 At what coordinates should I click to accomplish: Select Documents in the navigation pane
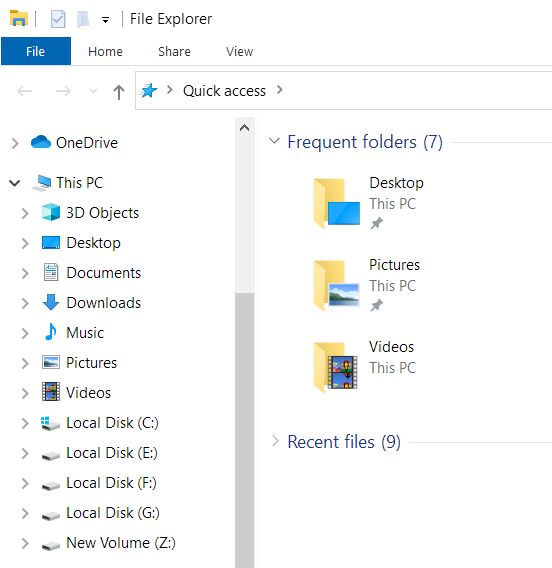click(104, 273)
